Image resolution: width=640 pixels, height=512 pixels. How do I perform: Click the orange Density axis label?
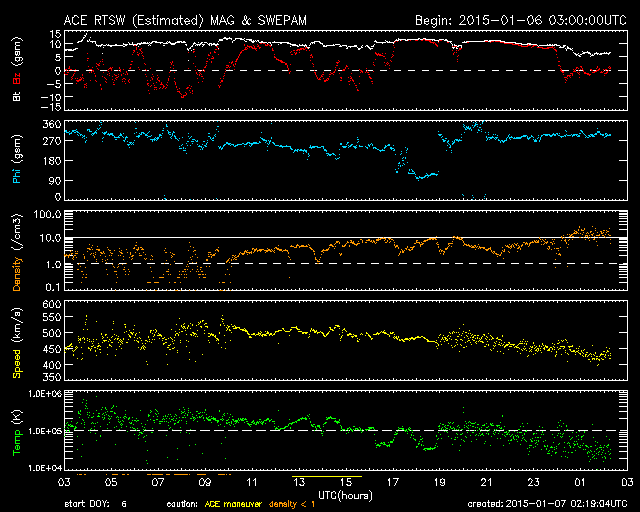point(17,274)
